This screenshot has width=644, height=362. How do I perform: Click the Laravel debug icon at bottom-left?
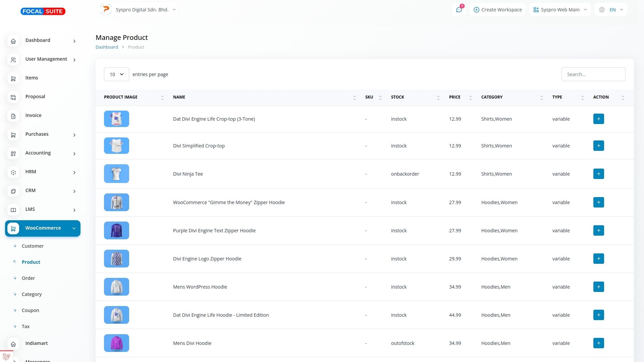[x=6, y=357]
